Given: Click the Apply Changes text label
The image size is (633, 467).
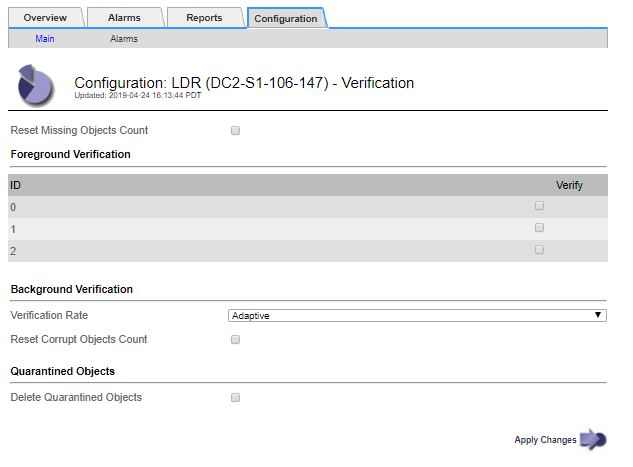Looking at the screenshot, I should pos(545,440).
